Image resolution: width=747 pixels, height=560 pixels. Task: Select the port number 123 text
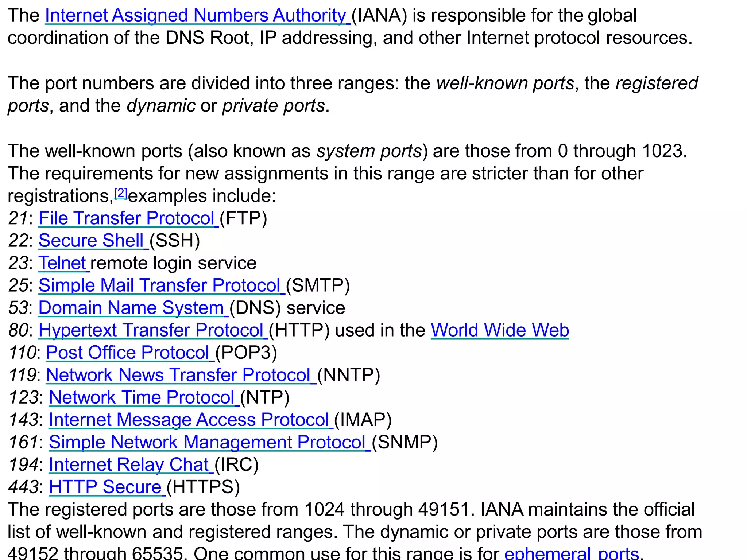[x=23, y=397]
